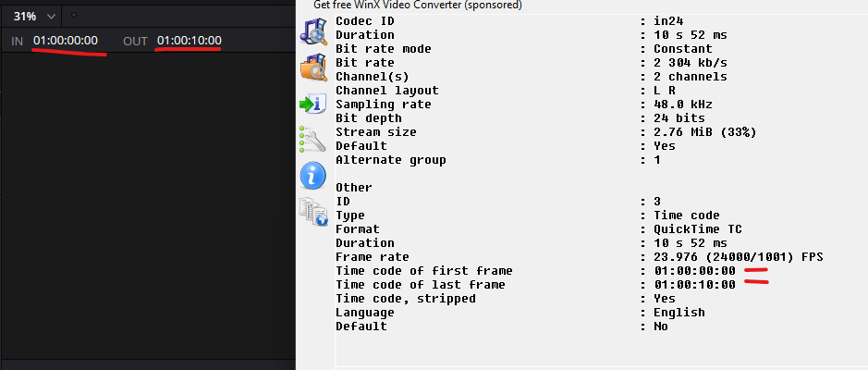
Task: Click the "Other" section heading
Action: 353,187
